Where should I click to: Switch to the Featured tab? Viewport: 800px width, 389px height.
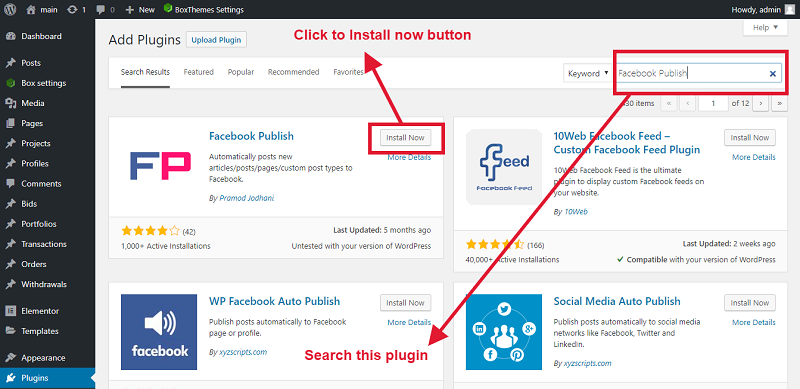coord(198,72)
